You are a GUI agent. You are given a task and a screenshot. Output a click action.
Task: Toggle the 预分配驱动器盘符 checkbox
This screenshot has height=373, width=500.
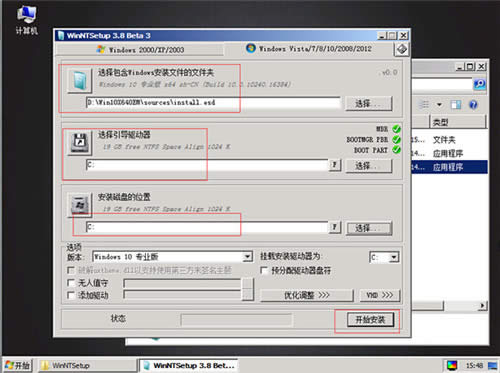[x=264, y=270]
